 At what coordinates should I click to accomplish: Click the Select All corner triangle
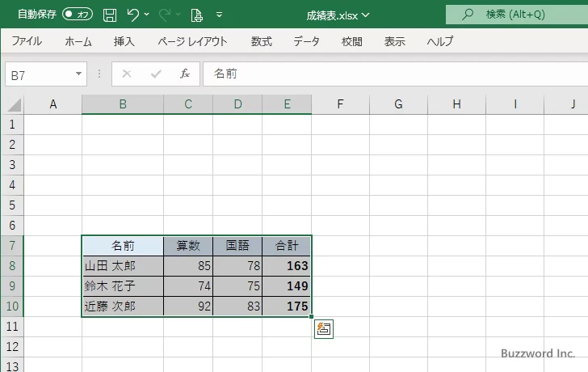coord(13,104)
